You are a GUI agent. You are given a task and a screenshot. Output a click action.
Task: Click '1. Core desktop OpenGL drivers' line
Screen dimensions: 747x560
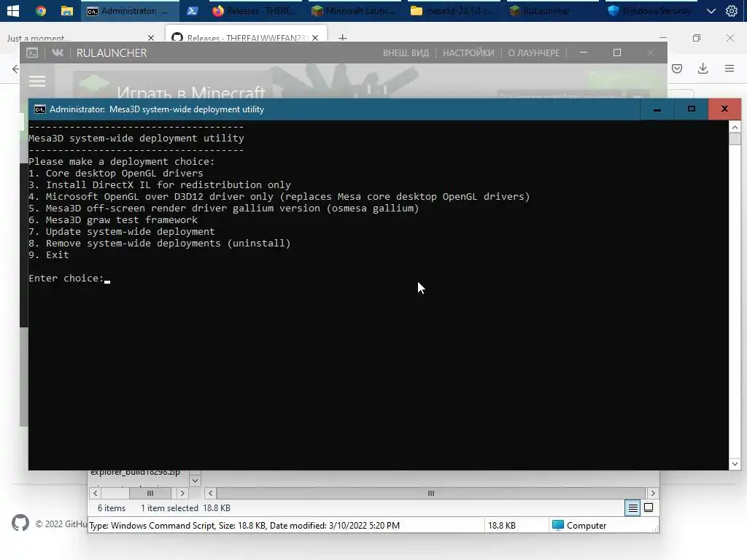(x=116, y=174)
